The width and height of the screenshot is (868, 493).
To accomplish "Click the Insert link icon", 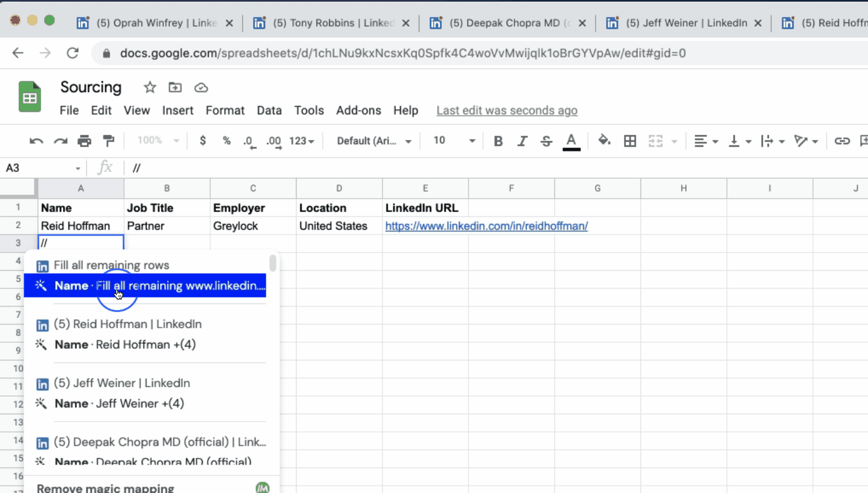I will click(842, 141).
